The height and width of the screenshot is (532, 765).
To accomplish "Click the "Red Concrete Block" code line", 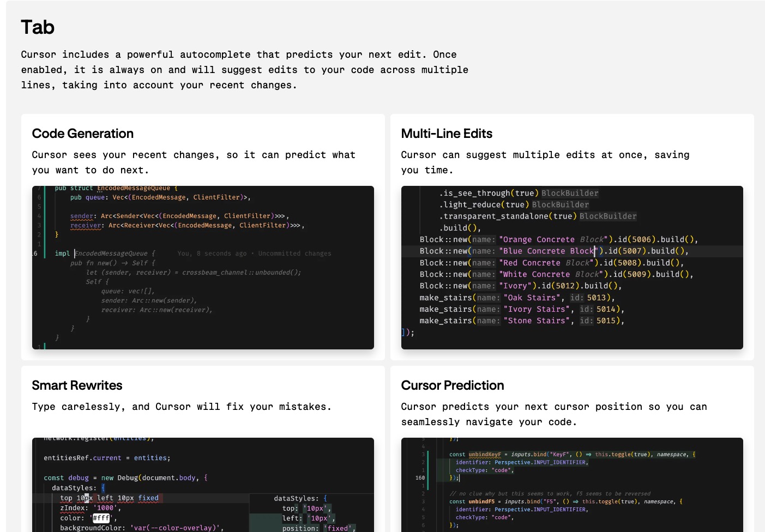I will pos(551,263).
